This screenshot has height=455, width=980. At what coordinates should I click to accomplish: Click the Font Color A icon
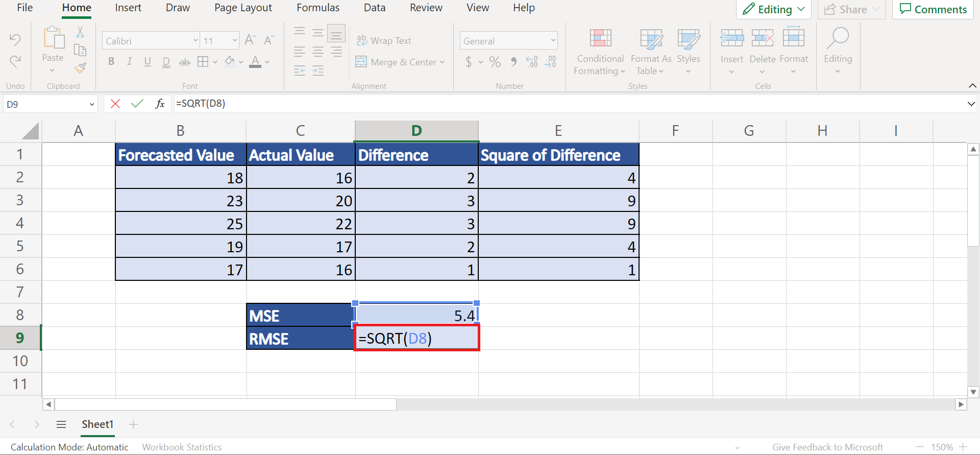coord(255,62)
